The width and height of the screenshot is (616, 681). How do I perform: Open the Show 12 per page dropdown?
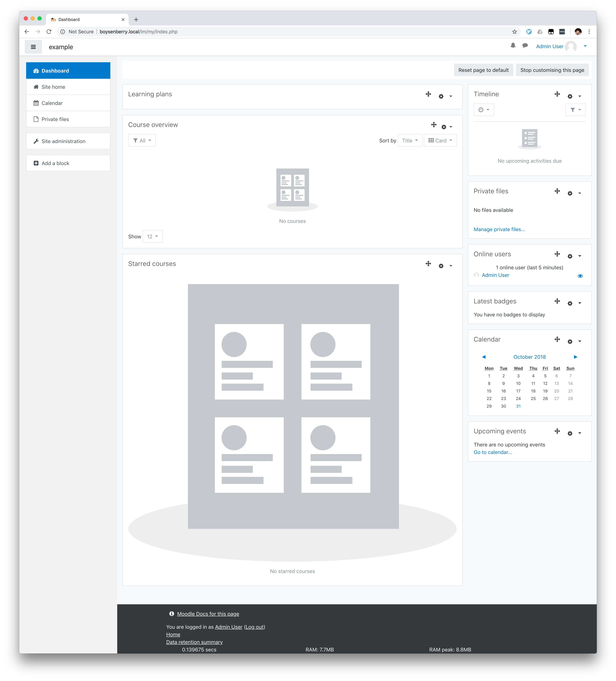[x=152, y=236]
